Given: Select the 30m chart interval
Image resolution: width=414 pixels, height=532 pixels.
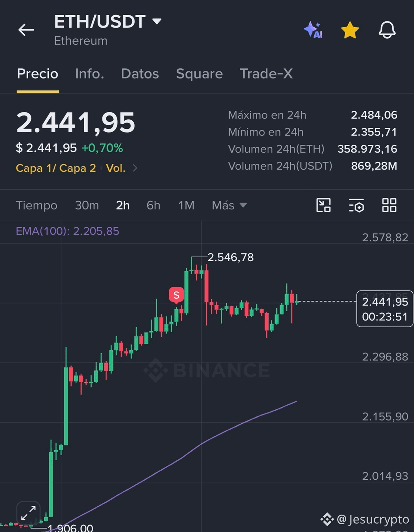Looking at the screenshot, I should [x=87, y=205].
